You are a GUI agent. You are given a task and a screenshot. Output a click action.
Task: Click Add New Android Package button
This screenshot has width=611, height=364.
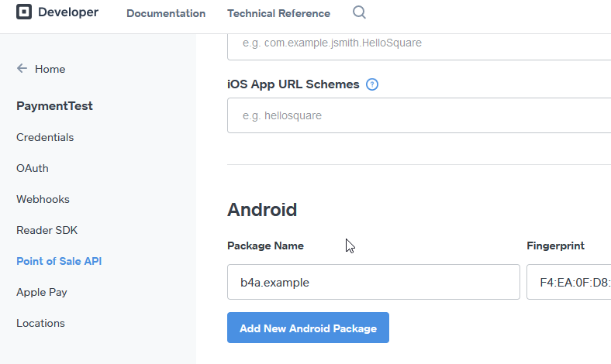308,328
